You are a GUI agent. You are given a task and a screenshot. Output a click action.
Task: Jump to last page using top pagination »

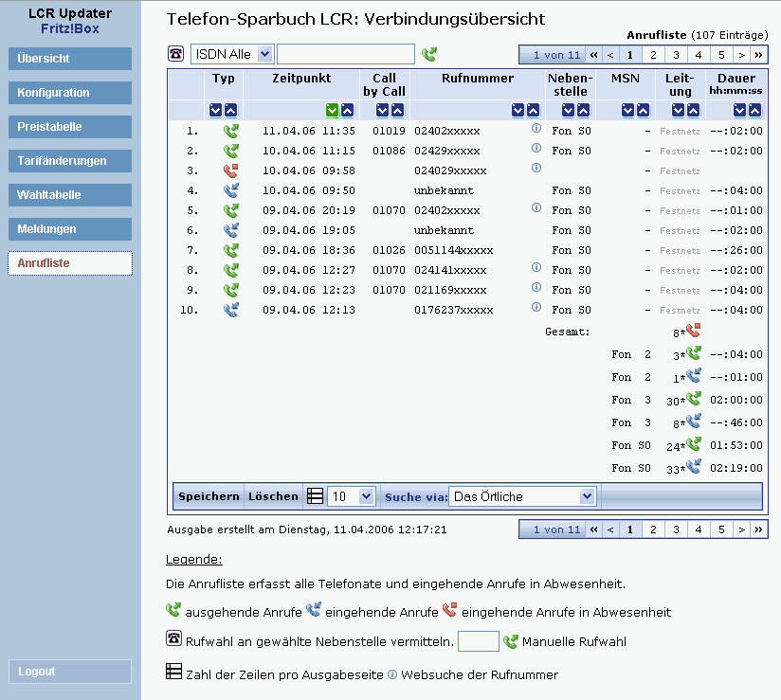tap(759, 55)
